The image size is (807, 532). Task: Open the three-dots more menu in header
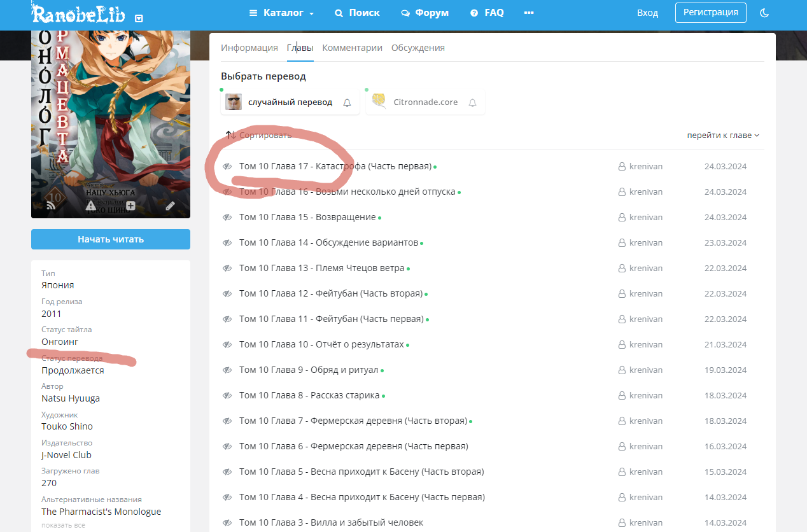coord(529,13)
